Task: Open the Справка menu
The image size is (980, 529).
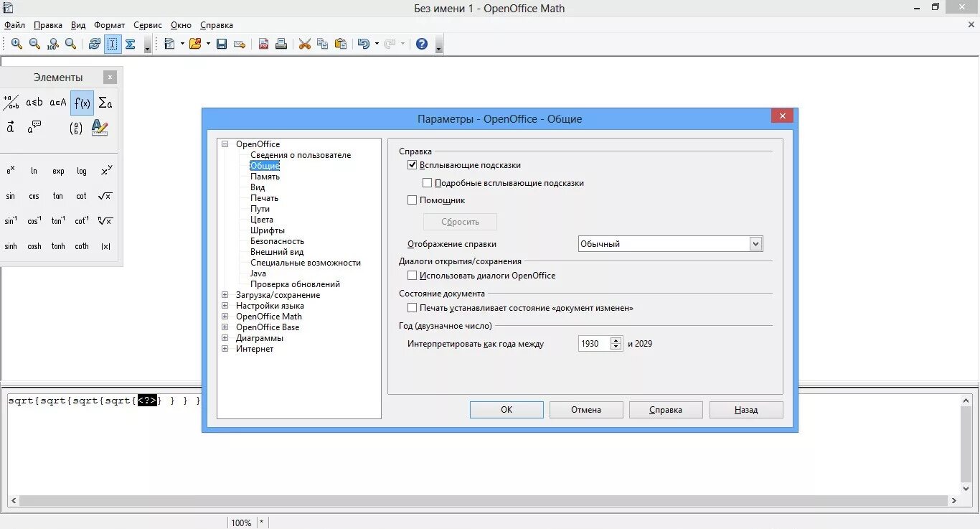Action: click(x=217, y=25)
